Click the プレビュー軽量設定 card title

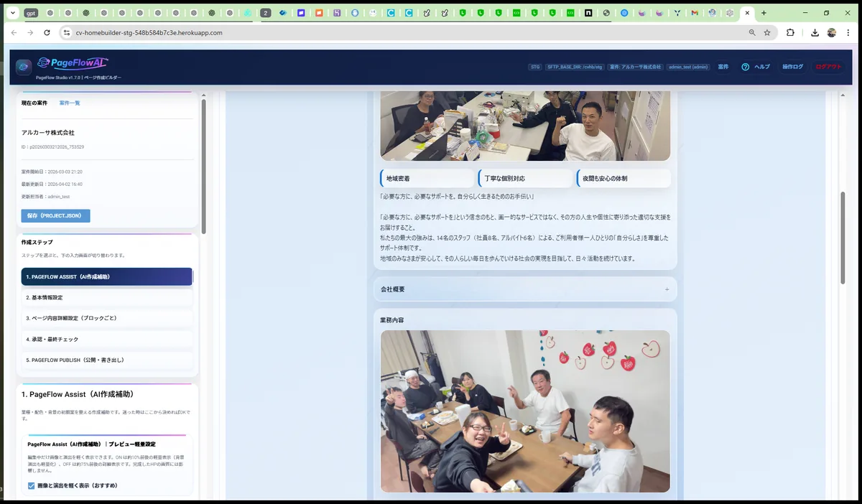tap(92, 444)
